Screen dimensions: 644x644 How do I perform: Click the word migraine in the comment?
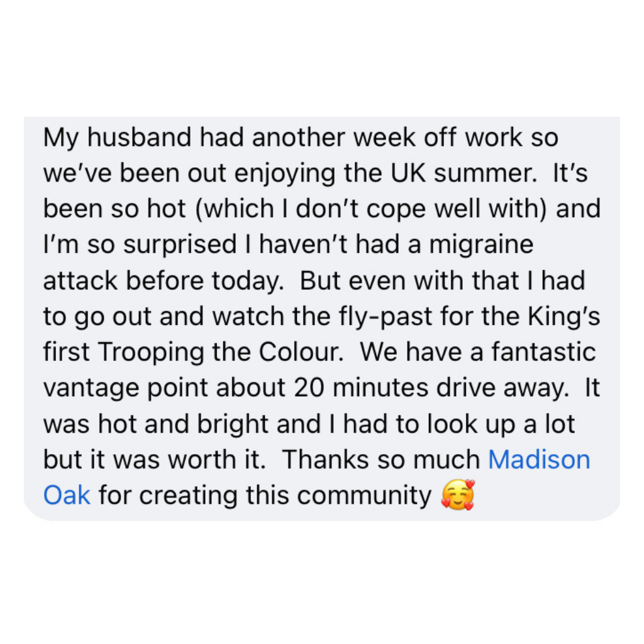[481, 245]
